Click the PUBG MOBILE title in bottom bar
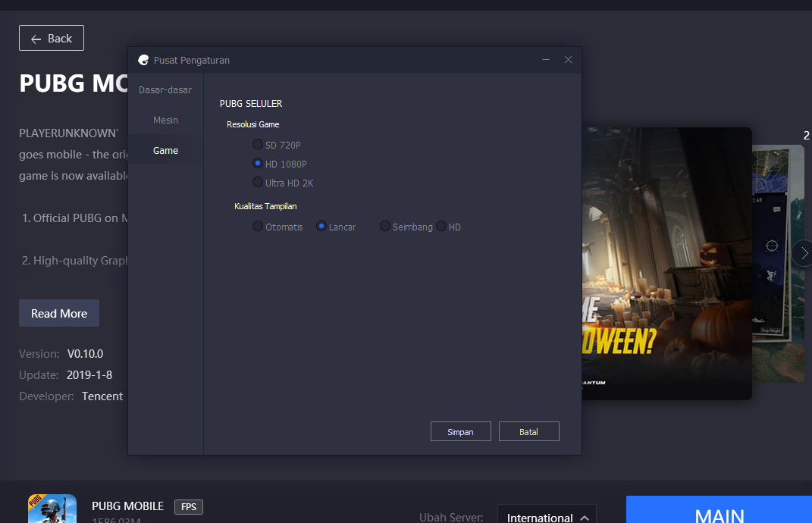The image size is (812, 523). click(x=127, y=506)
